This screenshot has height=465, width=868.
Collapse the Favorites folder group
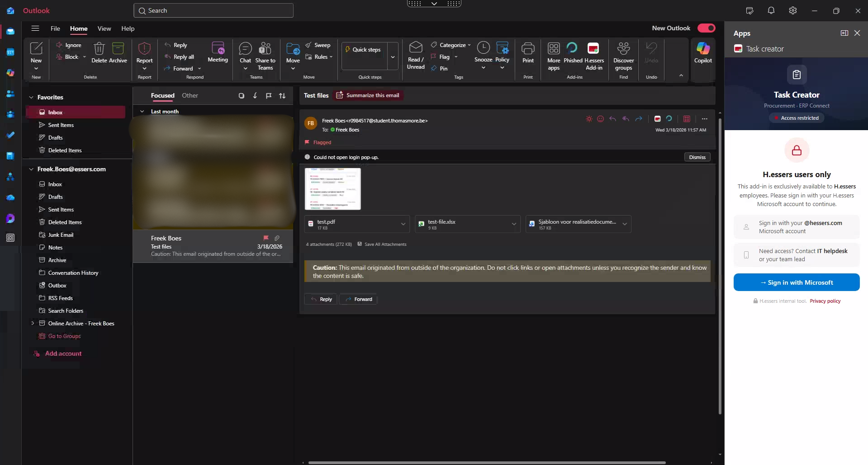pyautogui.click(x=31, y=97)
